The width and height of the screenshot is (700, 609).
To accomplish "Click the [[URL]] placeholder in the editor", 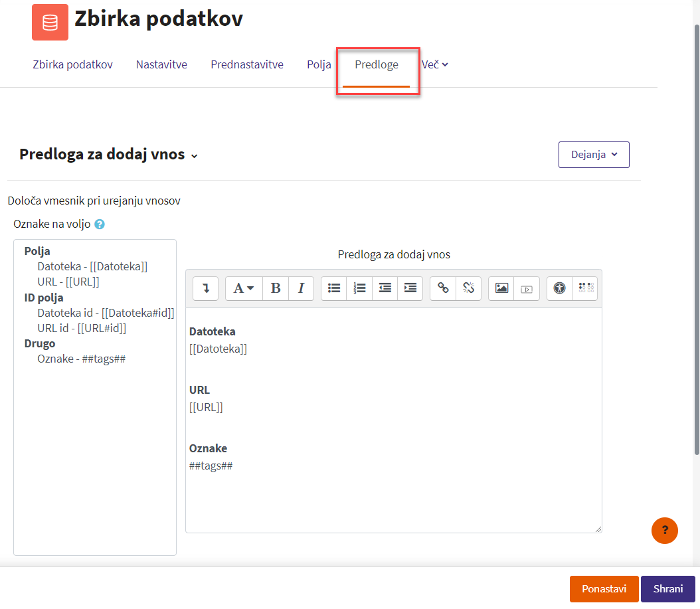I will 206,407.
